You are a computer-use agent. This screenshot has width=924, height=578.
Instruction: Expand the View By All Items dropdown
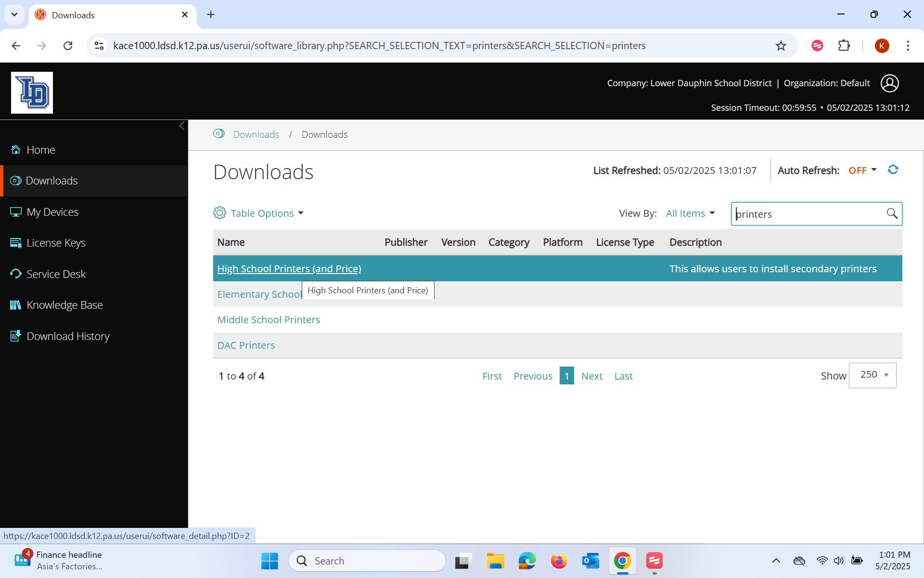pos(690,213)
